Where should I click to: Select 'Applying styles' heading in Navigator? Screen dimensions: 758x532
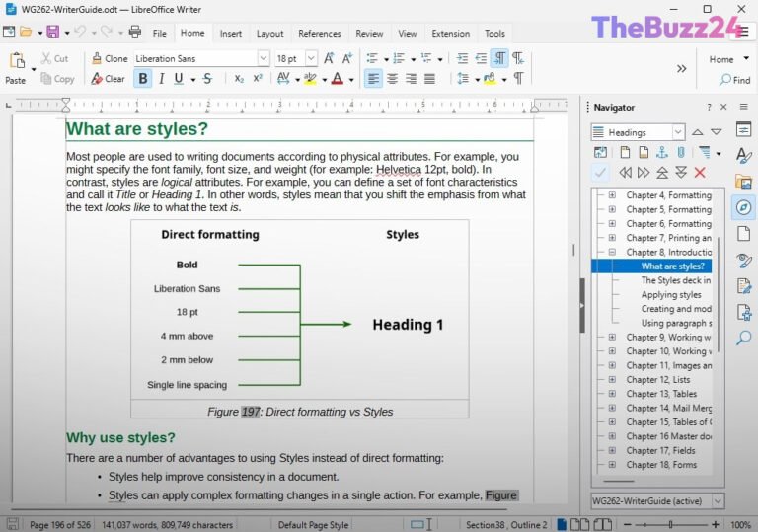671,294
